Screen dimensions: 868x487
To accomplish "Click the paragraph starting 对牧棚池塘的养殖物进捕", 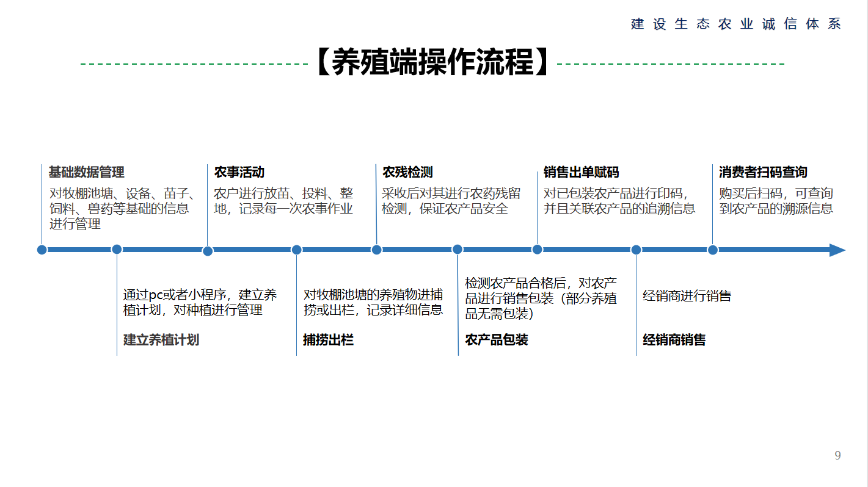I will 373,303.
